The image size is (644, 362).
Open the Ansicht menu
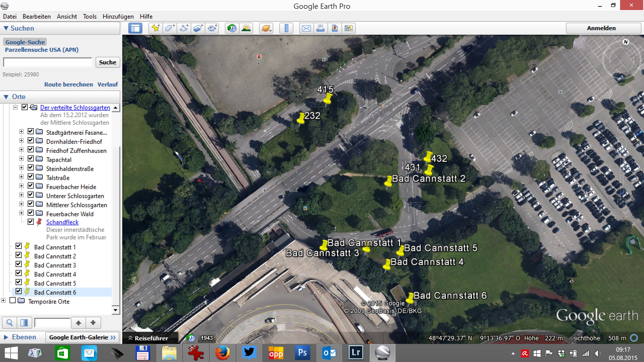click(67, 17)
